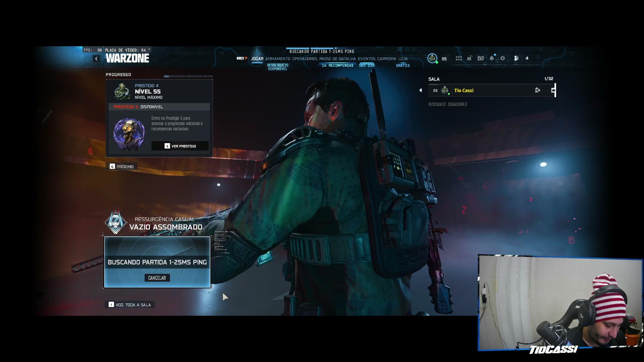Click the 'VAZIO ASSOMBRADO' mode title
This screenshot has height=362, width=644.
click(166, 227)
